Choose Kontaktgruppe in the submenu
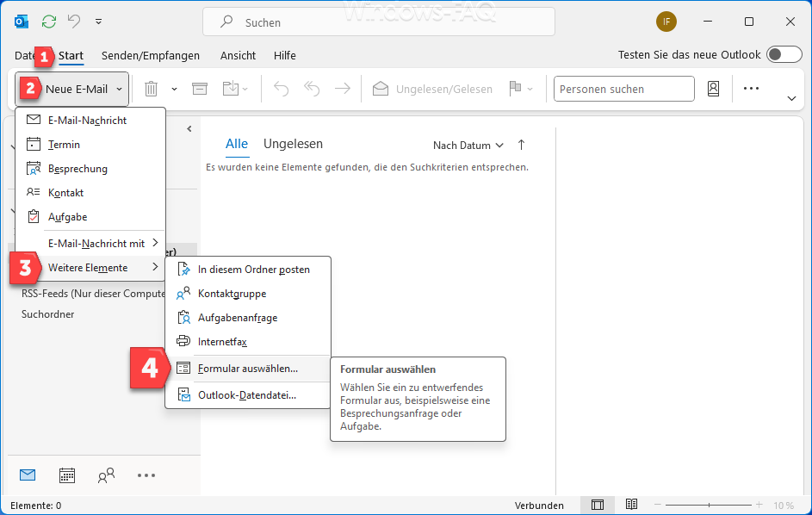812x515 pixels. click(247, 294)
